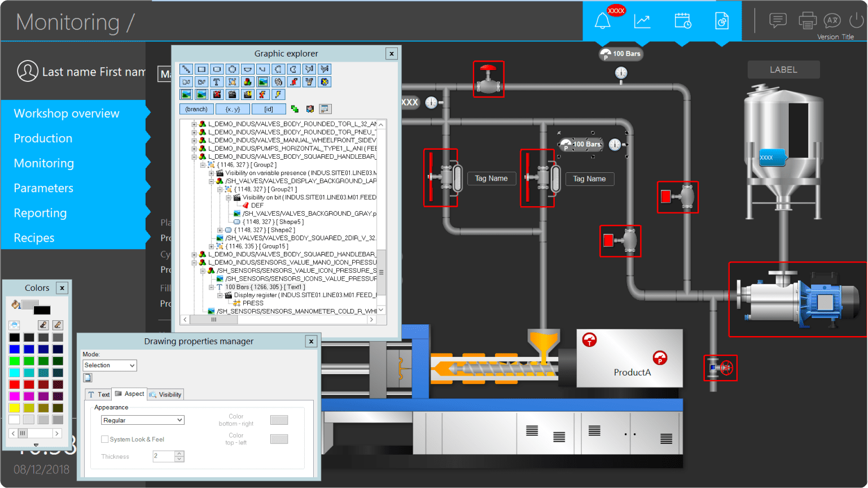The image size is (868, 488).
Task: Click the power button icon
Action: coord(856,21)
